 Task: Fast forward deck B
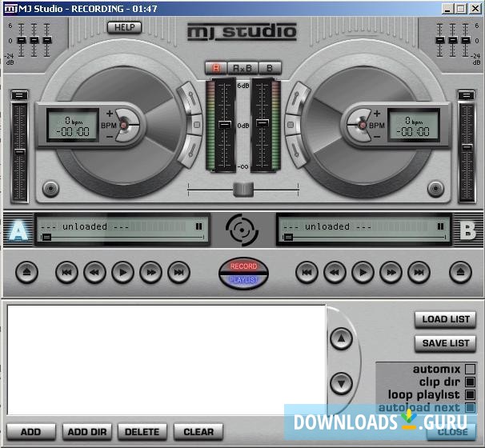(x=391, y=272)
